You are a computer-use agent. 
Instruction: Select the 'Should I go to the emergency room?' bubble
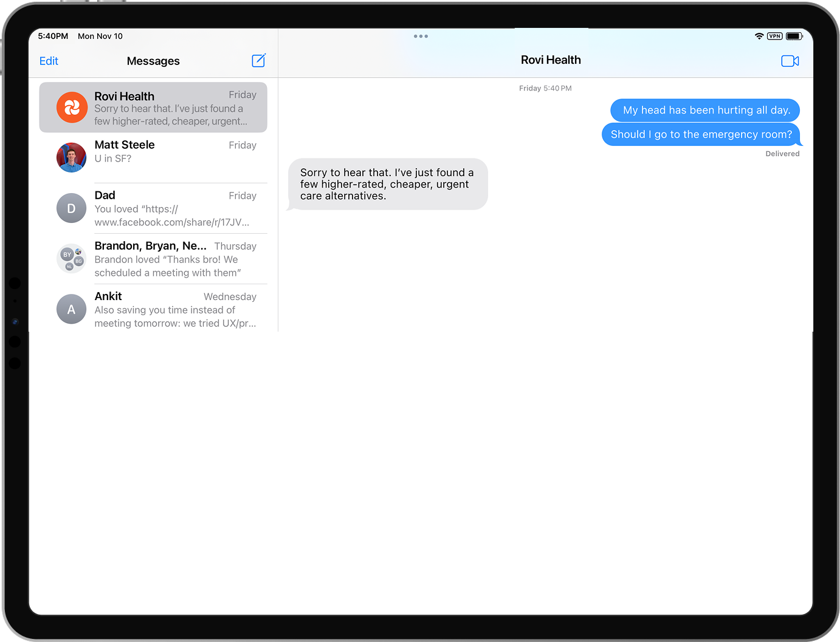tap(700, 134)
